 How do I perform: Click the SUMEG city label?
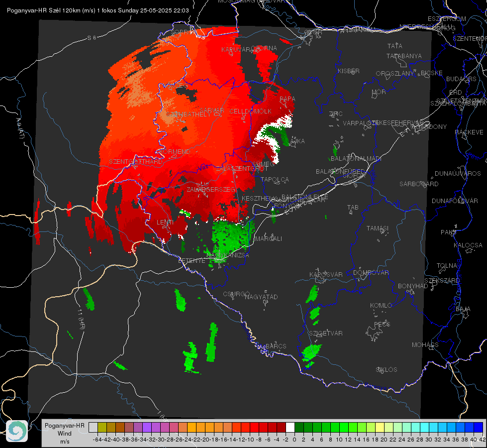pos(263,164)
